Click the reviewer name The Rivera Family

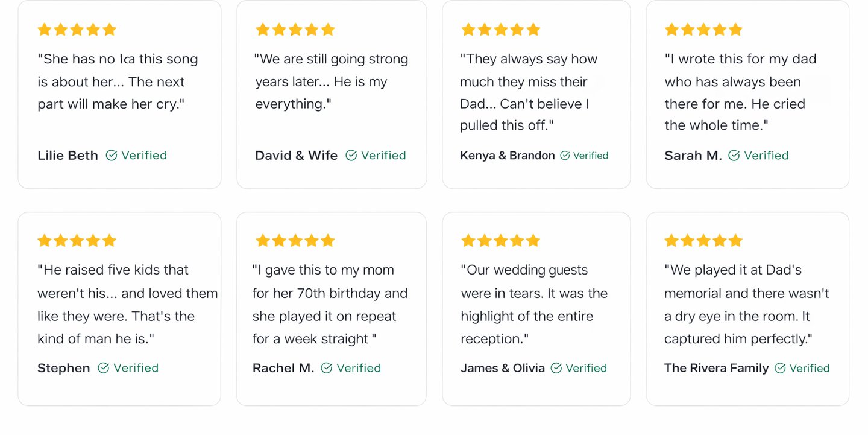click(716, 368)
